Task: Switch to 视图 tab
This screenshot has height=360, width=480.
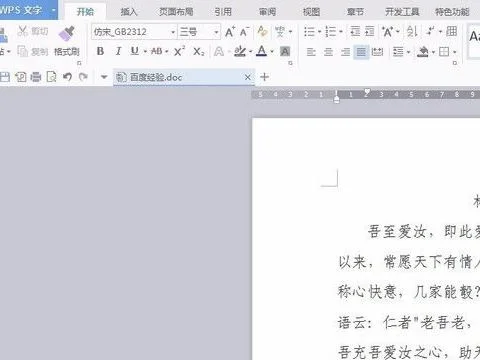Action: [x=311, y=12]
